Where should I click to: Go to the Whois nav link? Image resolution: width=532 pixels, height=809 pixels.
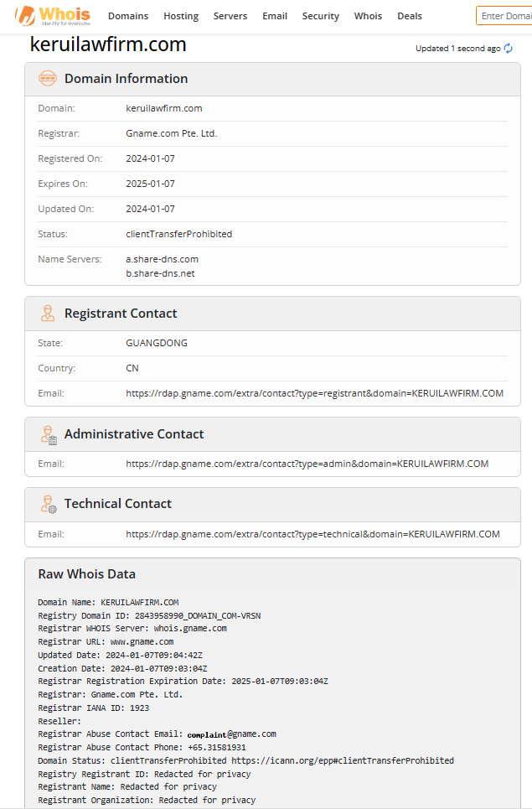[x=368, y=16]
